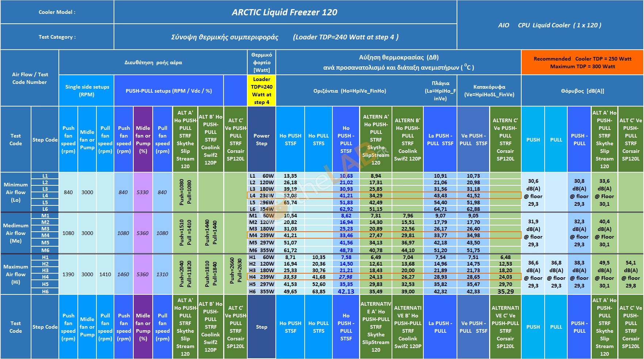
Task: Select the value "64,71" in row L6
Action: tap(440, 209)
